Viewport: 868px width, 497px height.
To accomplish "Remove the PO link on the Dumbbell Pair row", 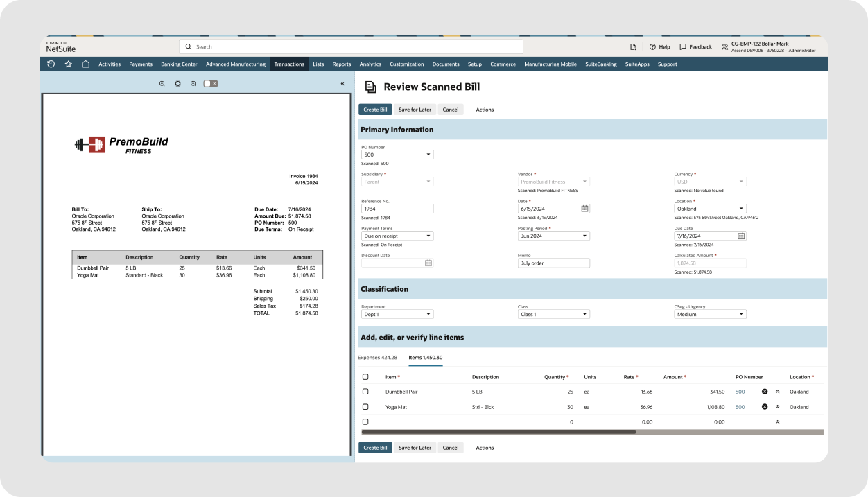I will coord(765,391).
